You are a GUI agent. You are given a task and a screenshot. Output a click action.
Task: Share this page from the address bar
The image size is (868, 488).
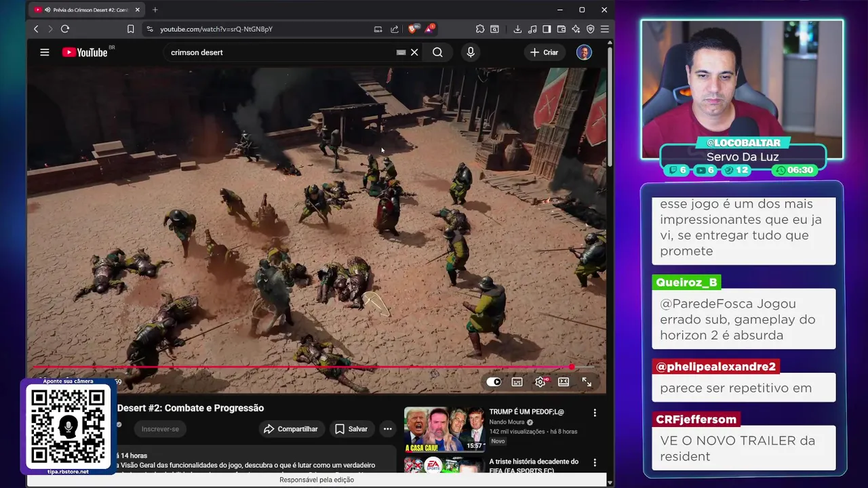pyautogui.click(x=395, y=29)
